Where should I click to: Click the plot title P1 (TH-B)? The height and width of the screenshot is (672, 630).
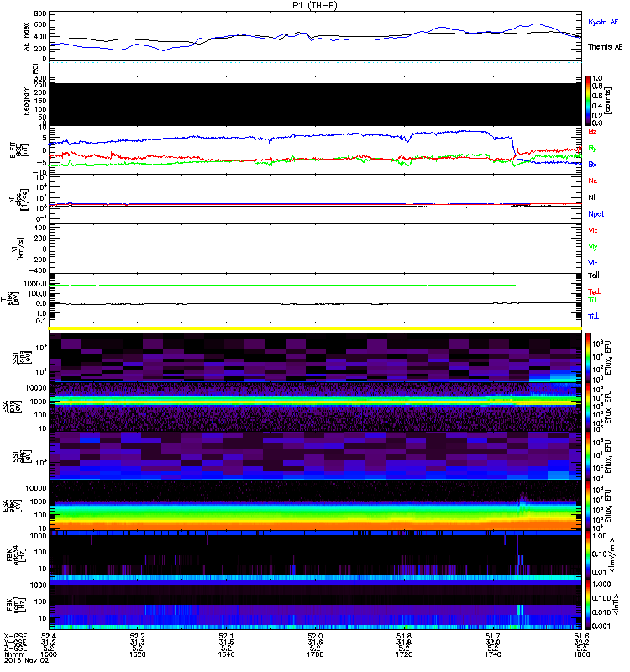[x=315, y=5]
